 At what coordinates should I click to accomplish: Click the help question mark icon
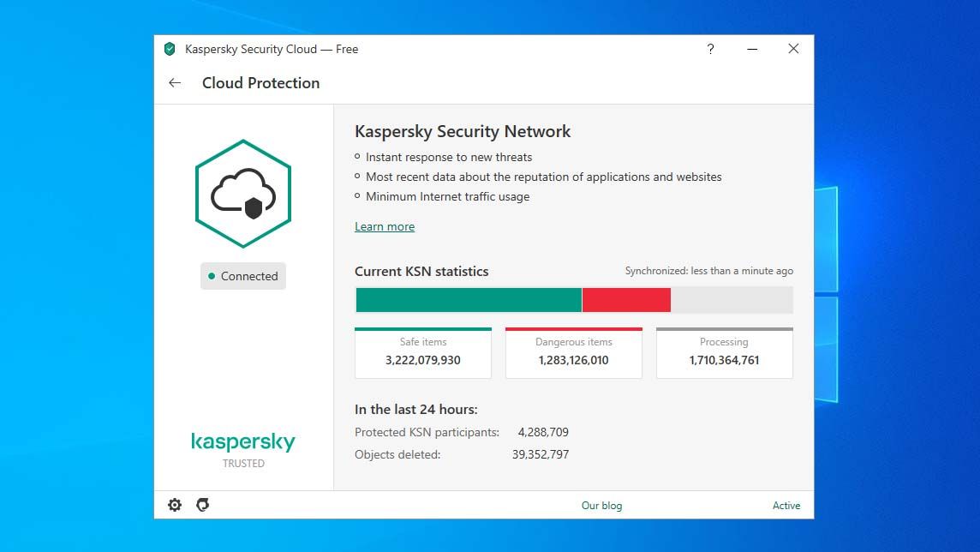[710, 49]
